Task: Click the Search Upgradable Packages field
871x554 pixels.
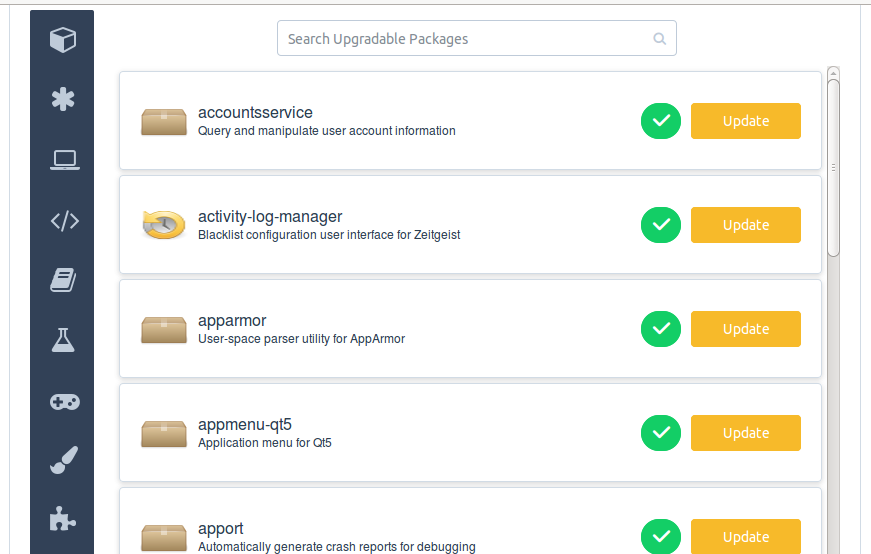Action: tap(477, 38)
